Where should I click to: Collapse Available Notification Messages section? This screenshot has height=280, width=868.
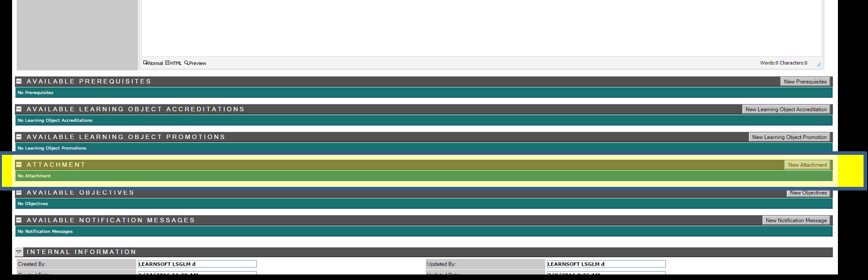coord(19,220)
